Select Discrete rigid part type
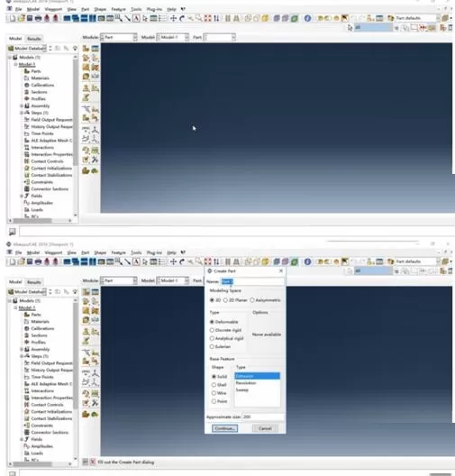The height and width of the screenshot is (476, 455). (x=212, y=330)
